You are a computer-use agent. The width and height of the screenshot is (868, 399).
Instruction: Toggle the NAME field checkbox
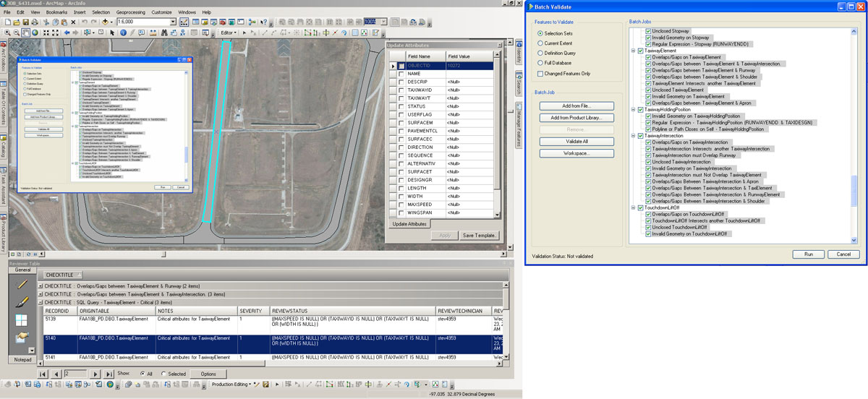tap(401, 74)
